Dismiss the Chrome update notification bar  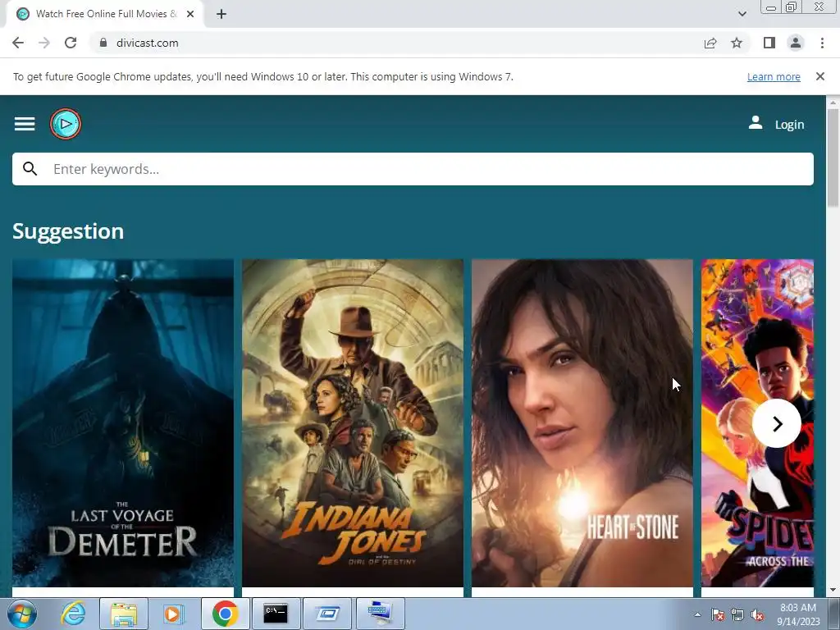(x=820, y=76)
